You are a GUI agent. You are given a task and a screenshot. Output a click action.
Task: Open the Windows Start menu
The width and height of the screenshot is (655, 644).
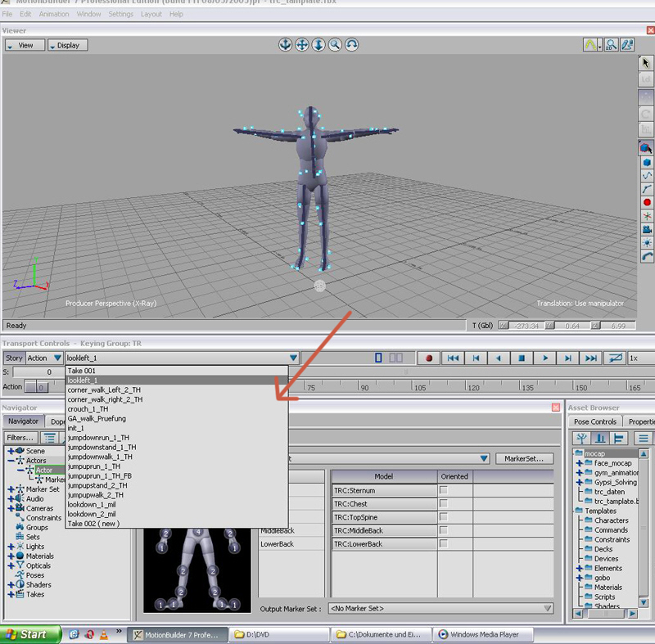[x=30, y=634]
